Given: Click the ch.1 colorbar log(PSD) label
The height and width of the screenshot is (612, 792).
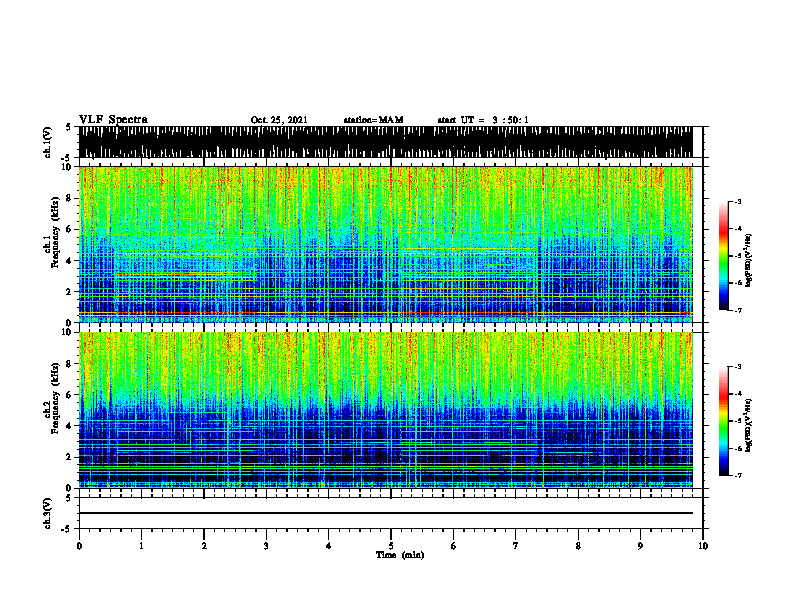Looking at the screenshot, I should click(x=749, y=261).
